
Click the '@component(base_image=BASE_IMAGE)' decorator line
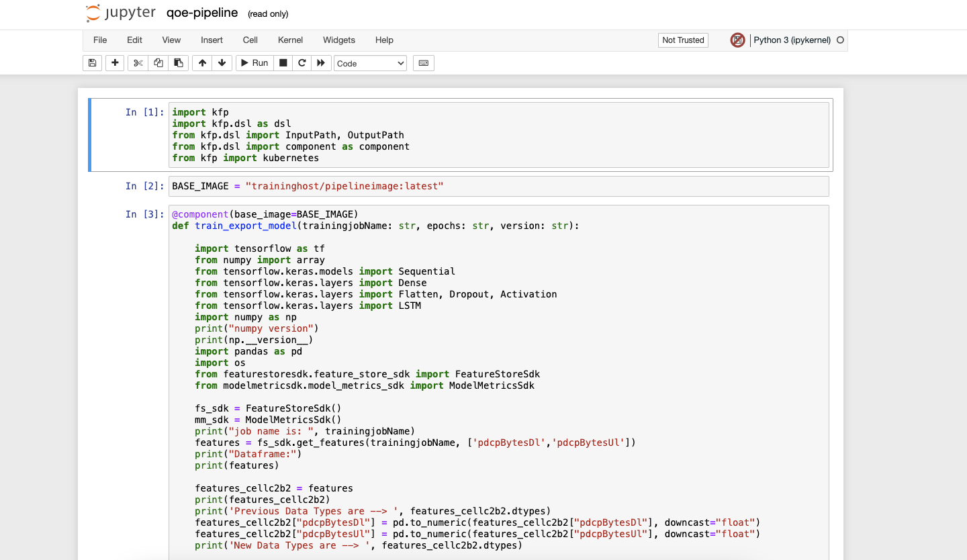(265, 214)
